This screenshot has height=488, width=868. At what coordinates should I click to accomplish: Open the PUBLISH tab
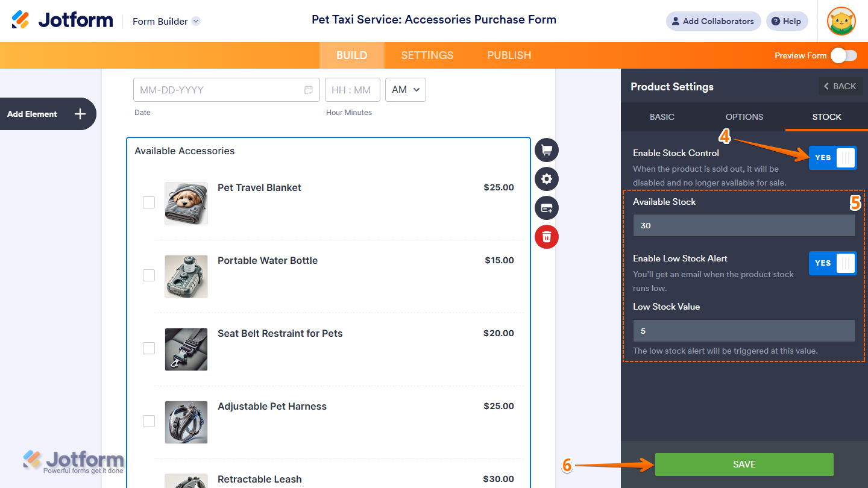(x=509, y=55)
